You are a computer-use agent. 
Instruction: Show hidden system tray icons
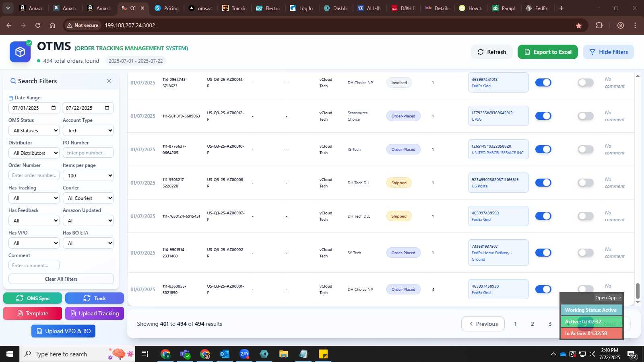click(x=553, y=354)
